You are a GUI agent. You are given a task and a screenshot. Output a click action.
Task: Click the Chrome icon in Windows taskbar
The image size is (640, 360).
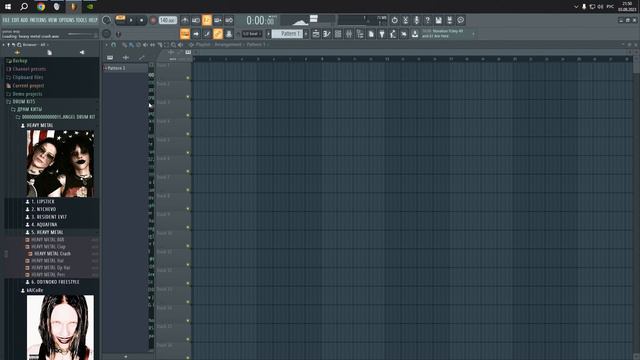[x=41, y=7]
